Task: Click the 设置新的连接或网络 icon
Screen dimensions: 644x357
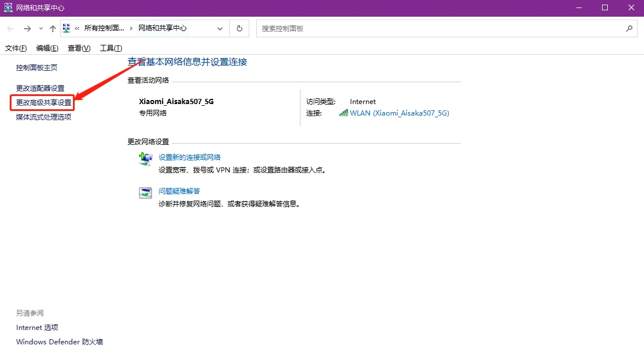Action: [x=145, y=159]
